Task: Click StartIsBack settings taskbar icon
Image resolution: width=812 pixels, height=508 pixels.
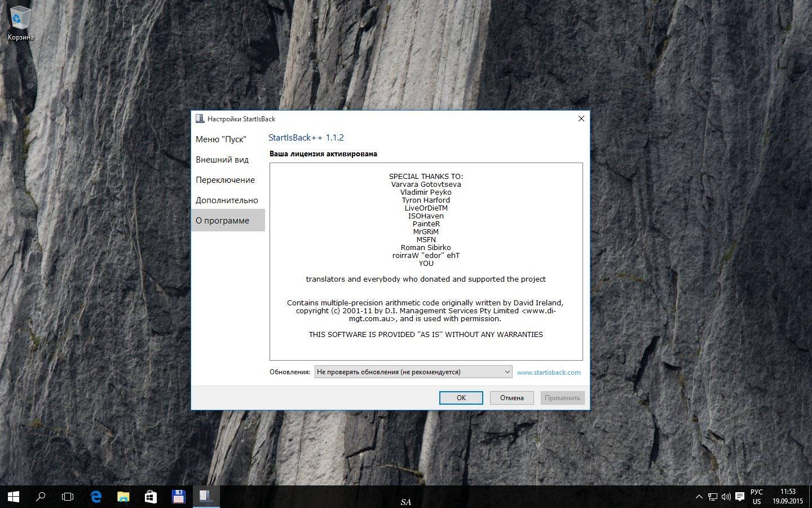Action: point(206,497)
